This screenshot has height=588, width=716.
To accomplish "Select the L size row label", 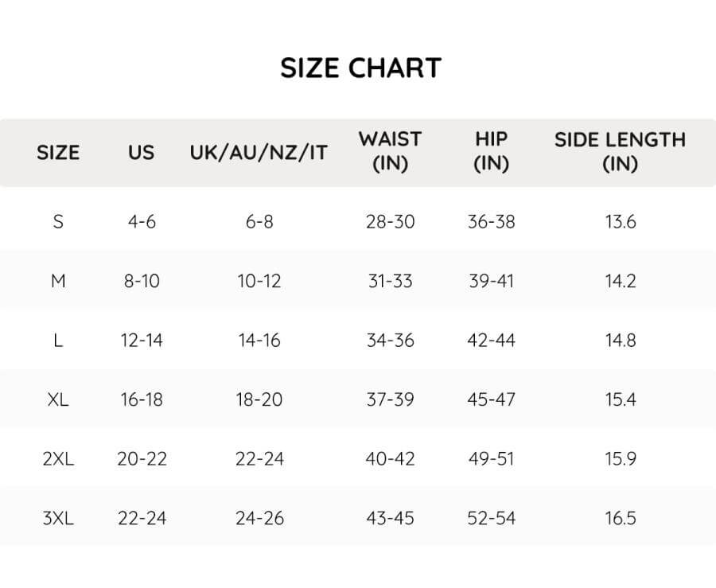I will pyautogui.click(x=58, y=341).
